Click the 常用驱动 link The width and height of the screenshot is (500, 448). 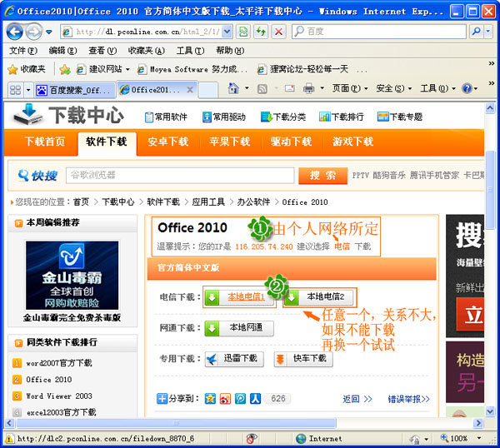click(224, 117)
